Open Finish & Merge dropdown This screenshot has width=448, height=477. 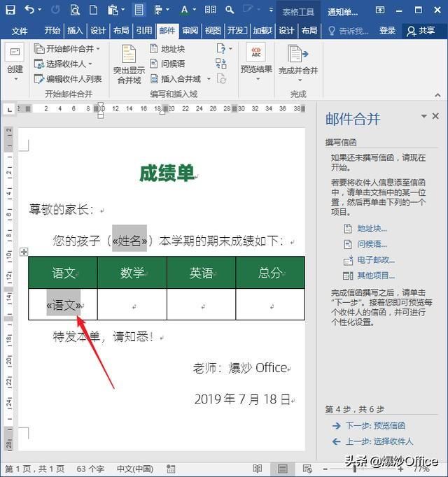pyautogui.click(x=298, y=64)
